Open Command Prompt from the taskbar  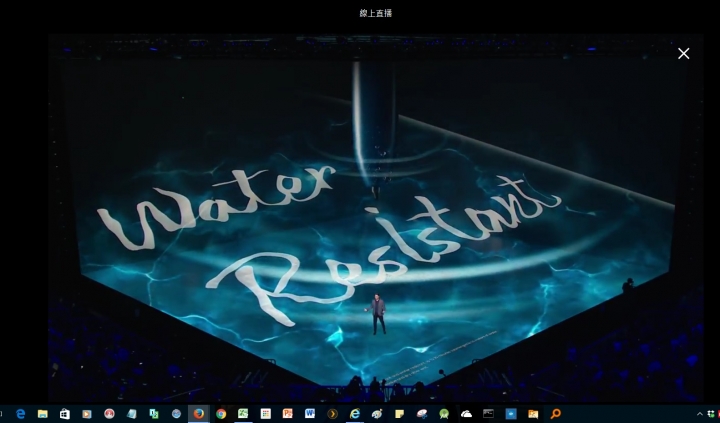tap(488, 414)
